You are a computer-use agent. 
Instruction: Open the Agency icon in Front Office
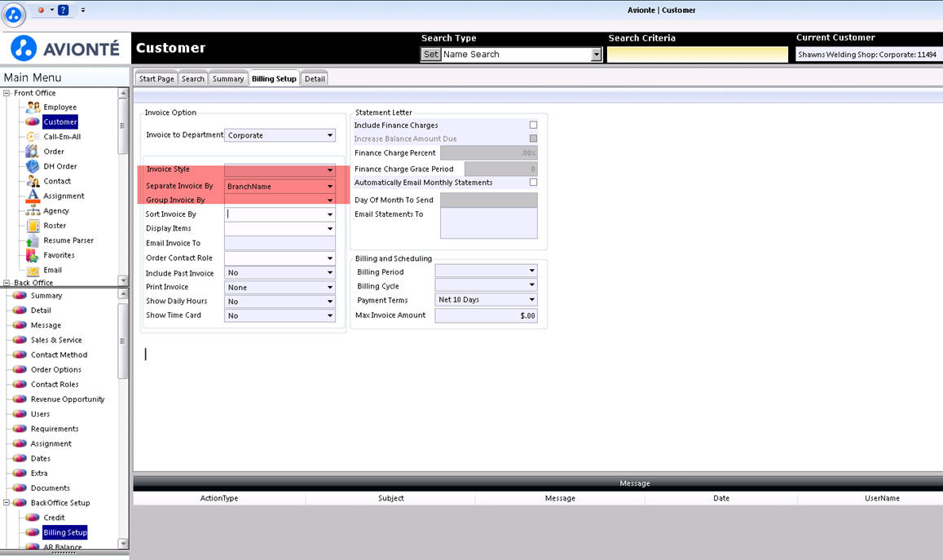pos(33,210)
